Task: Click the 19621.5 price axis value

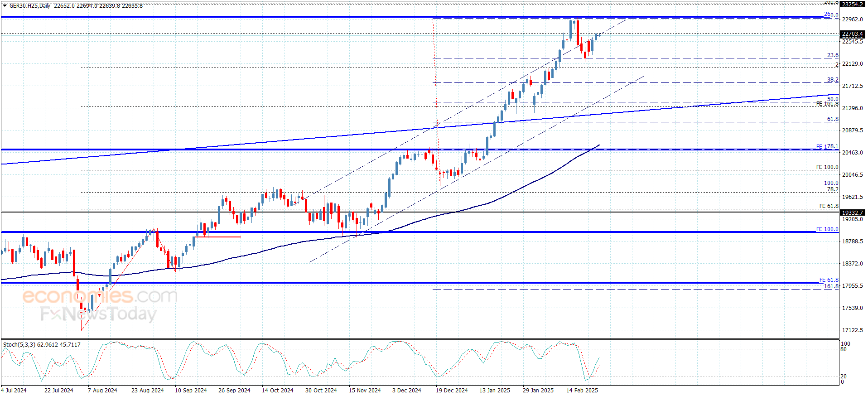Action: (x=852, y=197)
